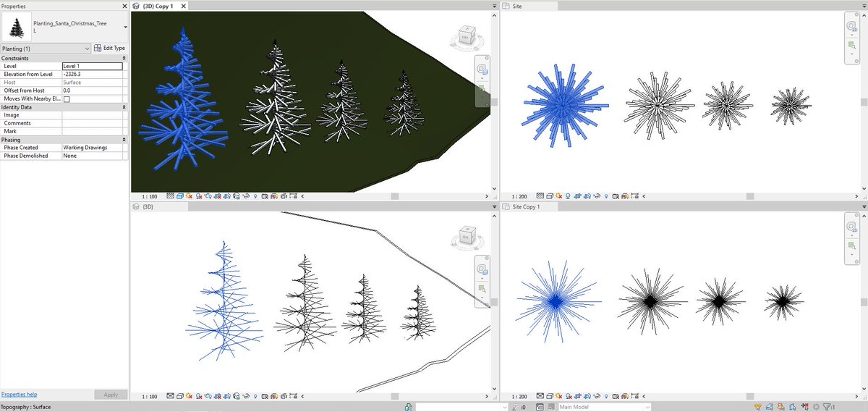Click Reveal Hidden Elements in Site Copy 1
Viewport: 868px width, 412px height.
[605, 396]
